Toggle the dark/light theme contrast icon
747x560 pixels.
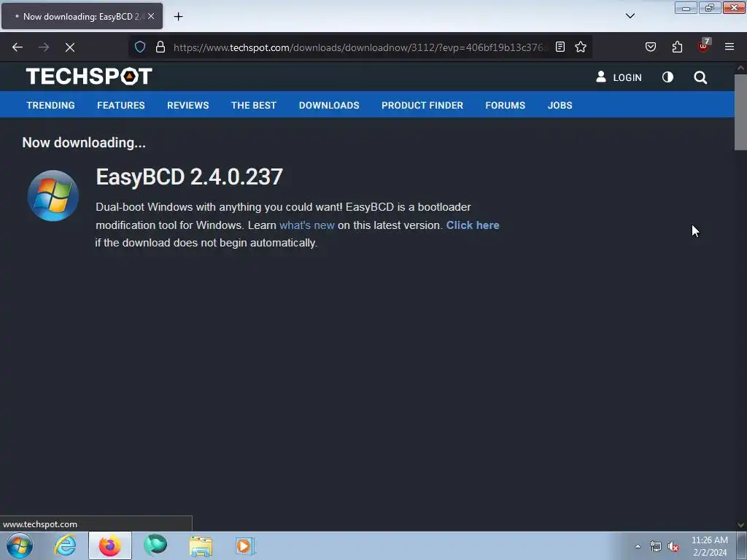point(668,77)
